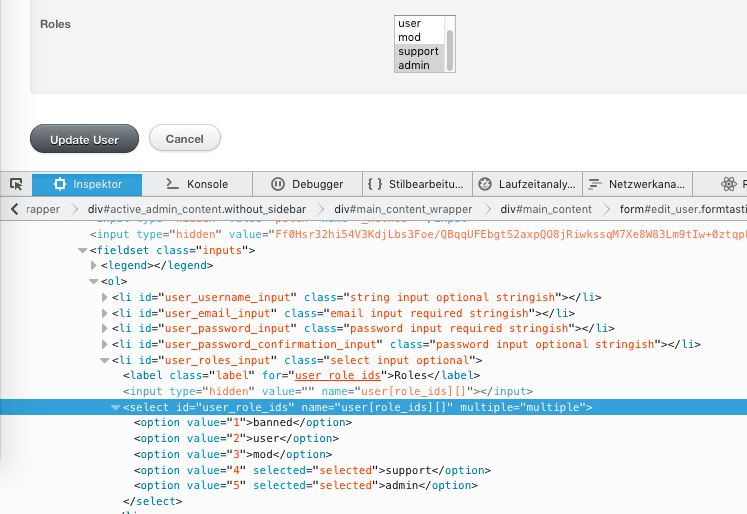The image size is (747, 514).
Task: Expand the user_username_input li node
Action: [105, 297]
